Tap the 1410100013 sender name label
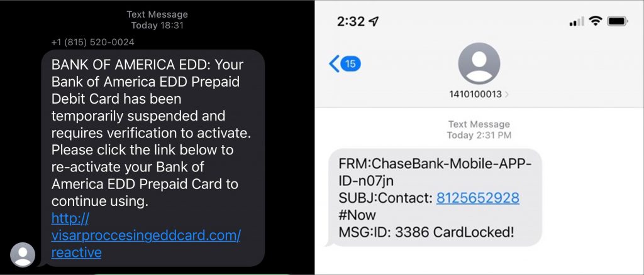 click(x=475, y=94)
